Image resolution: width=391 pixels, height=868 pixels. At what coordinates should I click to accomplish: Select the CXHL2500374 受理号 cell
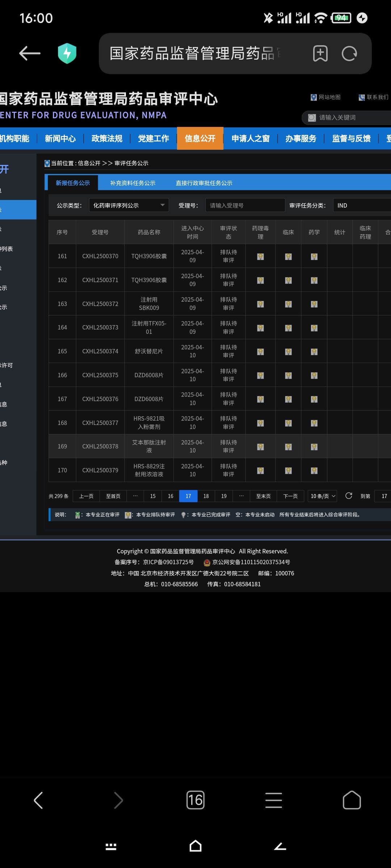[x=100, y=351]
